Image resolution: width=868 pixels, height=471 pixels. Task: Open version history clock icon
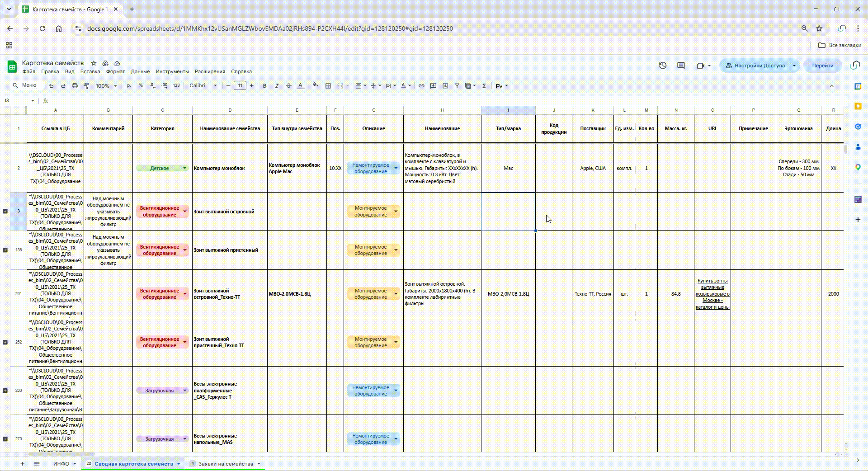(x=663, y=66)
